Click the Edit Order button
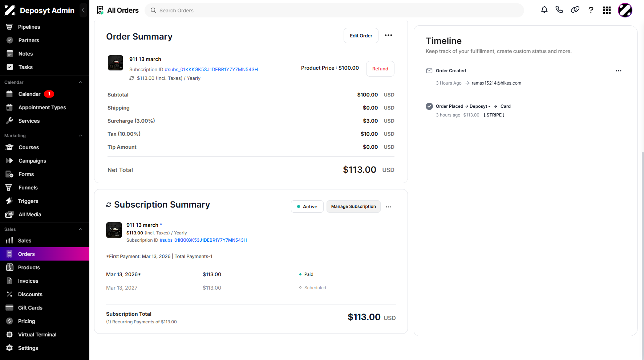The height and width of the screenshot is (360, 644). (x=361, y=36)
